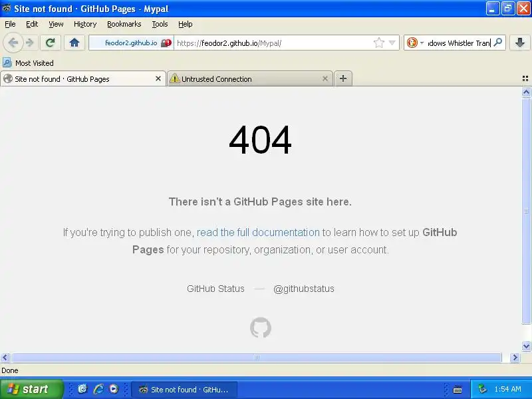The width and height of the screenshot is (532, 399).
Task: Go forward with the Forward arrow button
Action: pos(30,43)
